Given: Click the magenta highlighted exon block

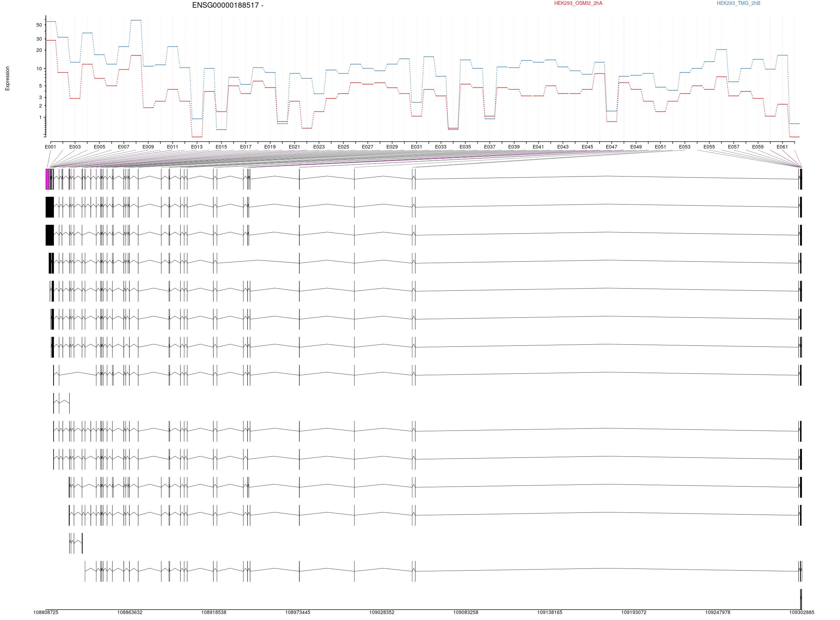Looking at the screenshot, I should (x=47, y=179).
